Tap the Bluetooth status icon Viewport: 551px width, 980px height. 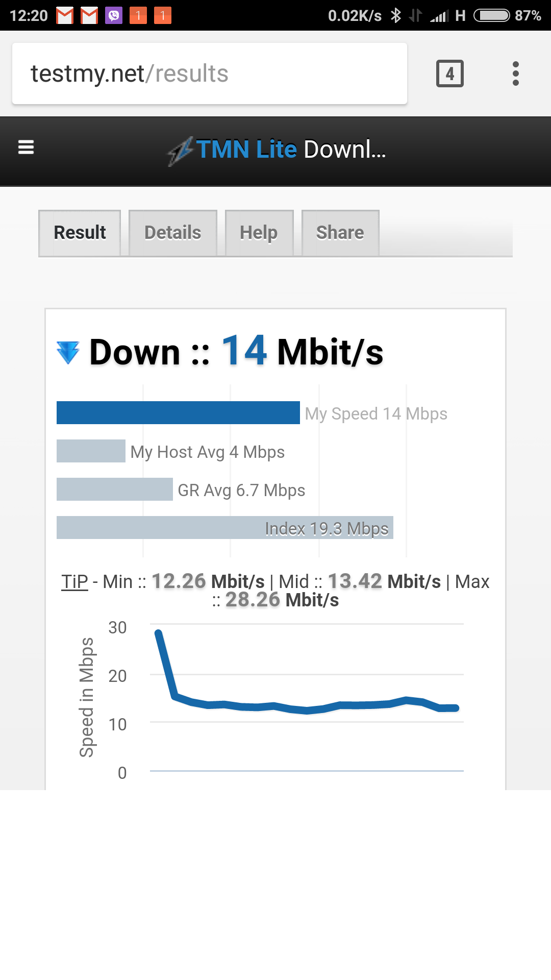tap(395, 16)
